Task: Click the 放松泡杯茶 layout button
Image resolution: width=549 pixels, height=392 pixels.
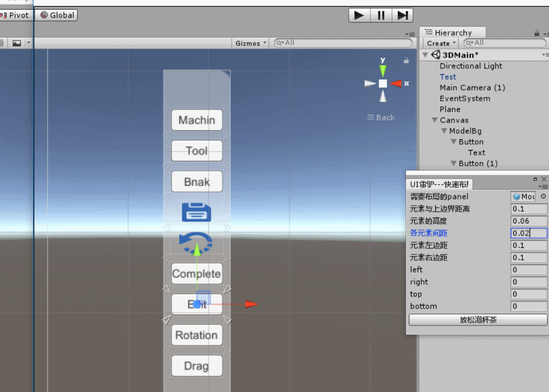Action: click(478, 319)
